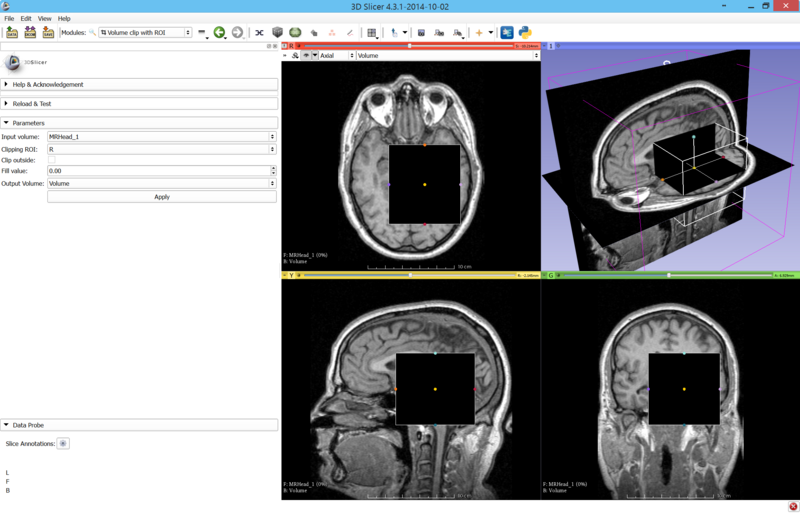This screenshot has width=800, height=513.
Task: Increment the Fill value stepper
Action: point(273,168)
